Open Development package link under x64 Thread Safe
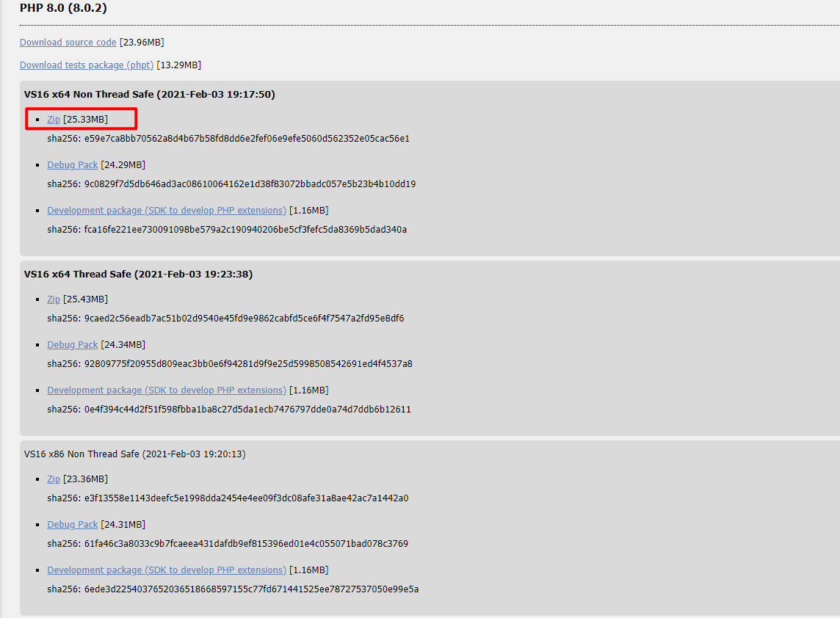This screenshot has width=840, height=618. coord(167,390)
